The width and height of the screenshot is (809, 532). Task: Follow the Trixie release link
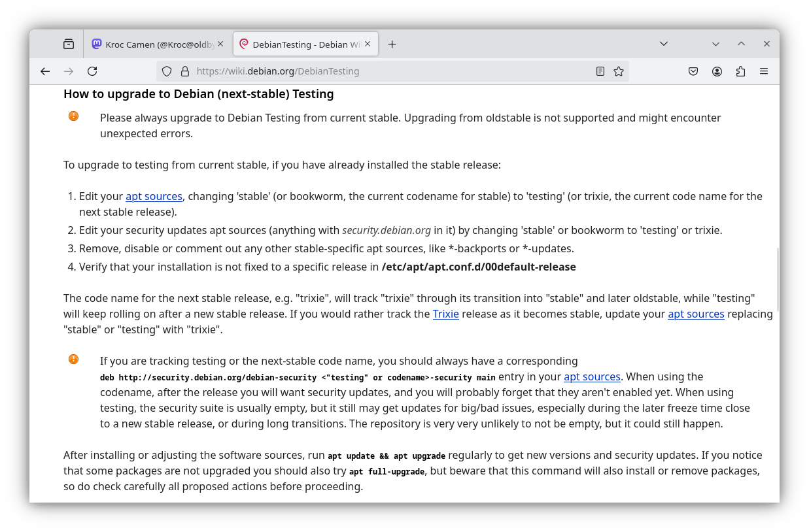446,314
